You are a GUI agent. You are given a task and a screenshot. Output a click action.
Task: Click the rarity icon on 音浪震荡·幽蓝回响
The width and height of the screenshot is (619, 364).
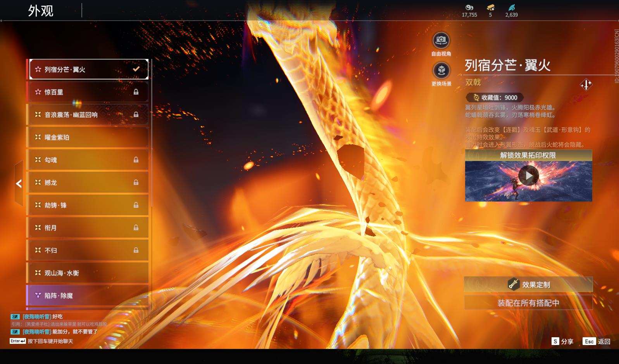point(38,114)
